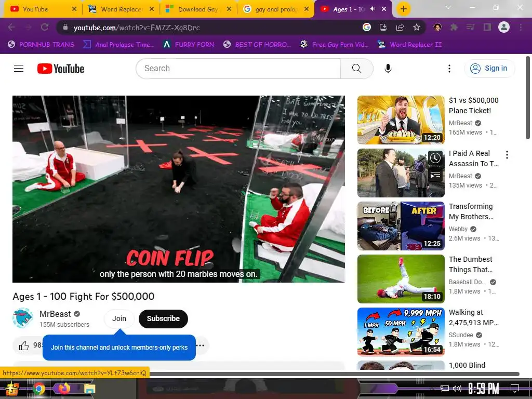Open the Windows Start button

(x=11, y=389)
